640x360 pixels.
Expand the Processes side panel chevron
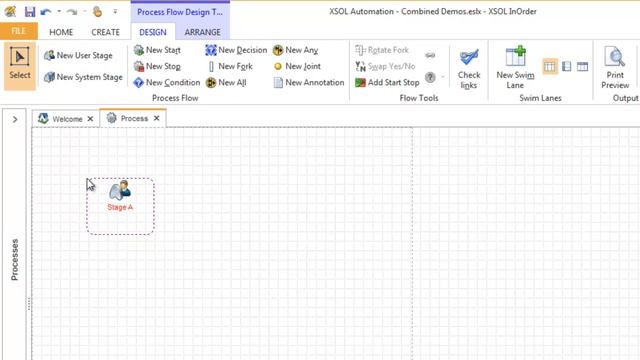pos(15,120)
